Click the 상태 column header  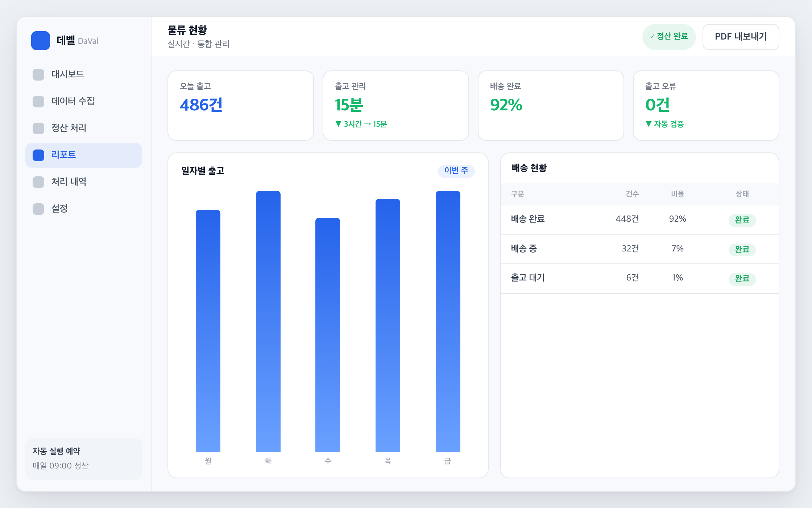[742, 194]
